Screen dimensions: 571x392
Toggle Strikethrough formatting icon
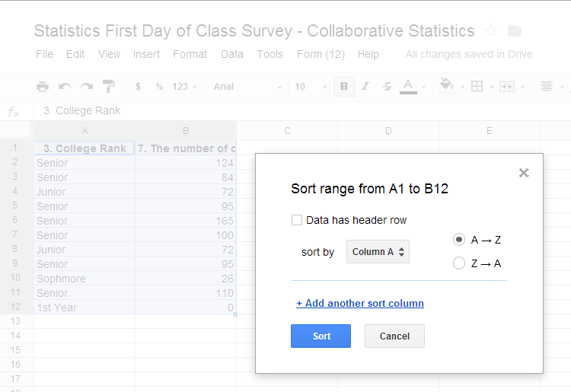(387, 87)
